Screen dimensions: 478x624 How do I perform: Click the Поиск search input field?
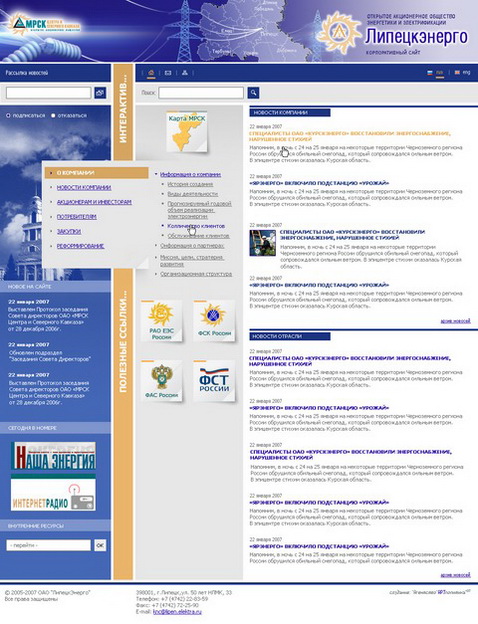201,93
